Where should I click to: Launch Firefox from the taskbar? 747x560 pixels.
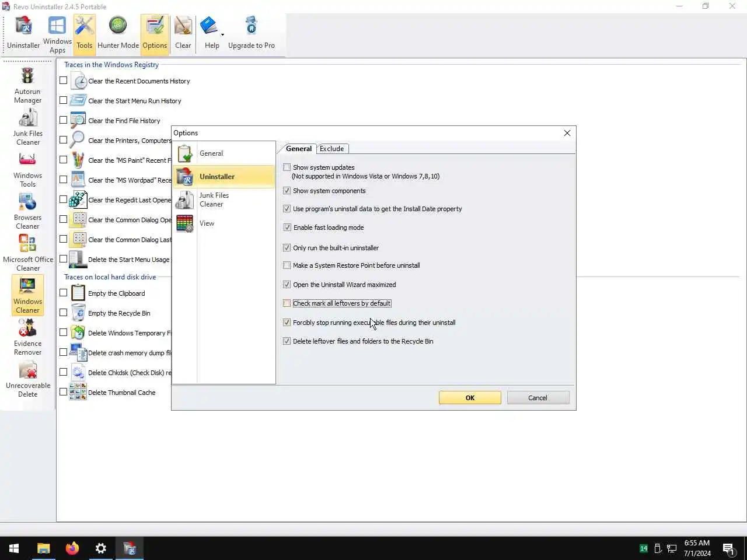coord(72,548)
